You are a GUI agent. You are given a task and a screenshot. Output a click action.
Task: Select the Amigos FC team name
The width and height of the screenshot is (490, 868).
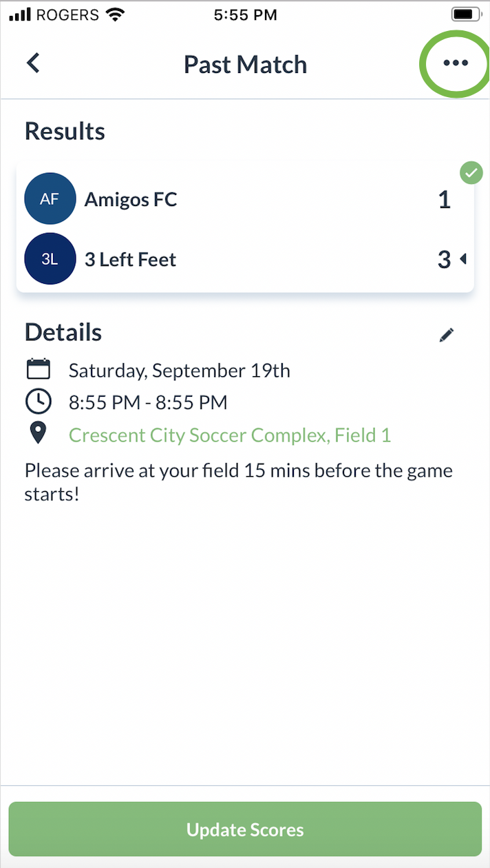(x=131, y=200)
